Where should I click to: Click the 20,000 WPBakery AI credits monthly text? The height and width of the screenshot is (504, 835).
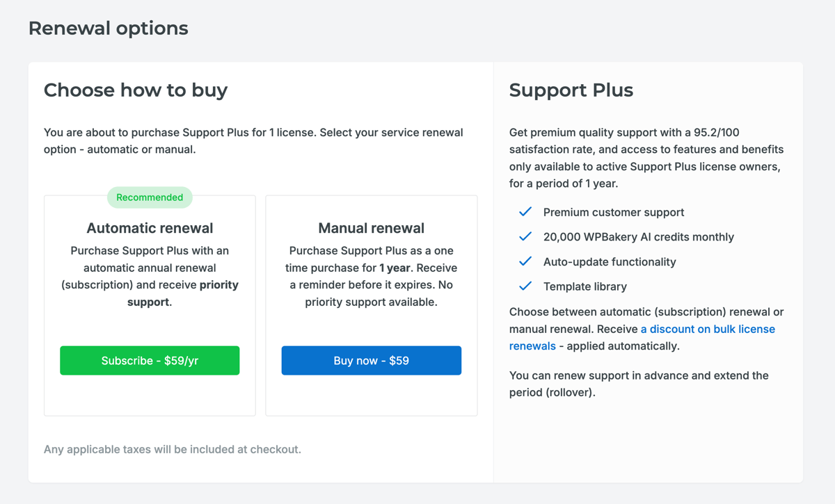click(x=639, y=237)
